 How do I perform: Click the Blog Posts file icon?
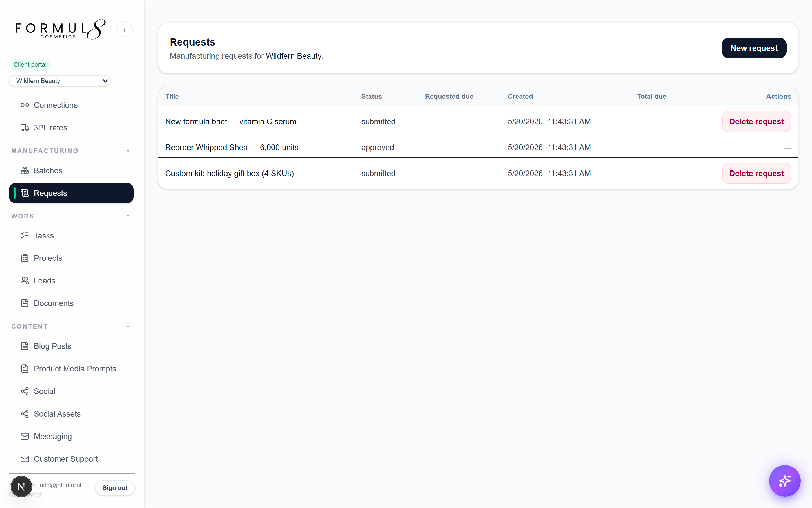[x=25, y=346]
